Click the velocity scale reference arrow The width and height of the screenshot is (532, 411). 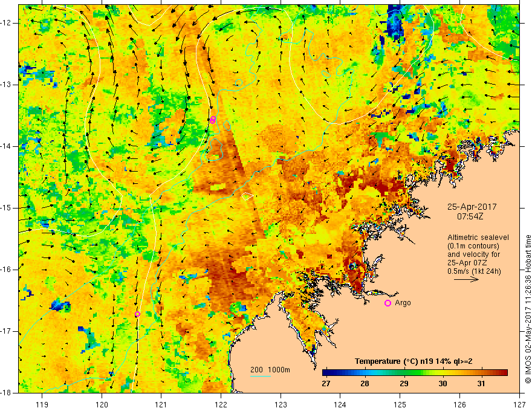pos(466,279)
